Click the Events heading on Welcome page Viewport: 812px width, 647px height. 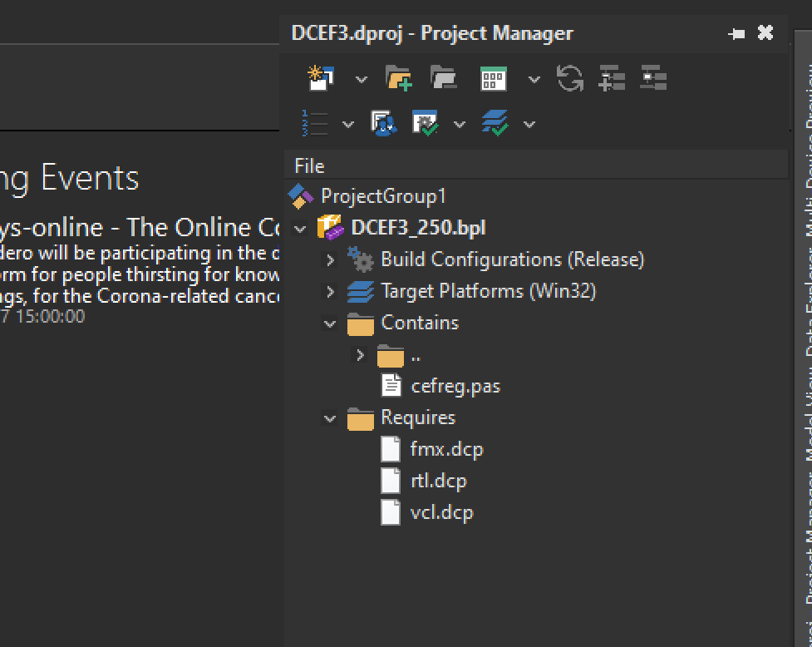click(x=90, y=178)
